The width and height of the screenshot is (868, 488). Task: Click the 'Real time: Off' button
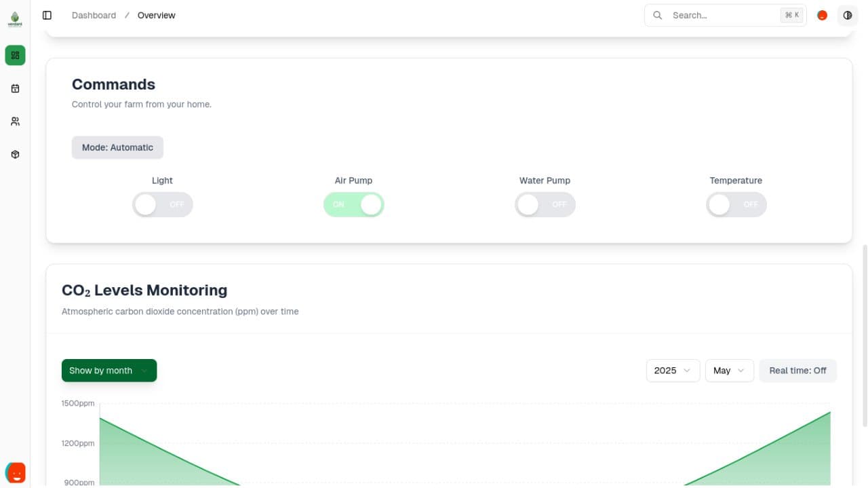(797, 371)
